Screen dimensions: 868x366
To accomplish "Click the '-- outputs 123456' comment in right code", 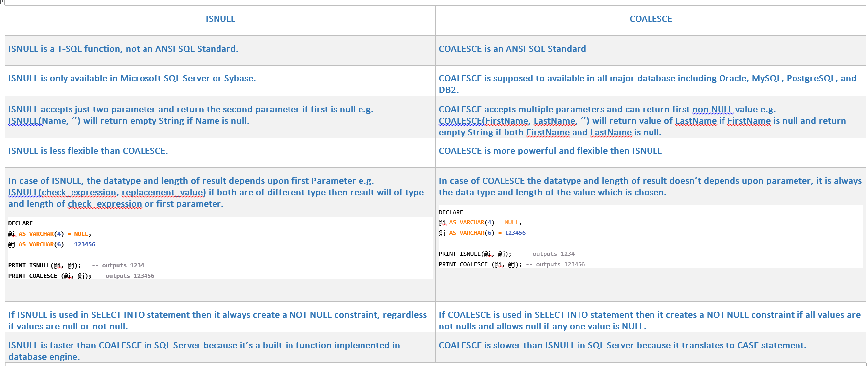I will [x=556, y=264].
